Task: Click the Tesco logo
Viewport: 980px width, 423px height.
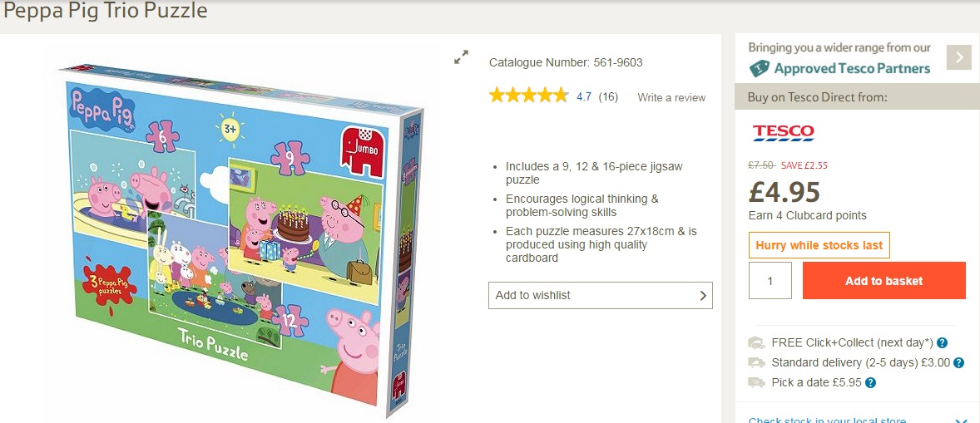Action: click(x=783, y=132)
